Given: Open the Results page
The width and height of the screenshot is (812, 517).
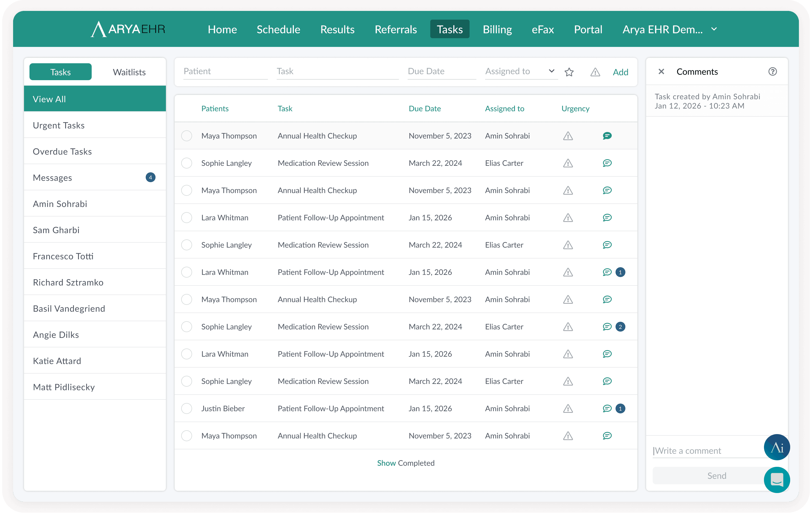Looking at the screenshot, I should pyautogui.click(x=337, y=29).
